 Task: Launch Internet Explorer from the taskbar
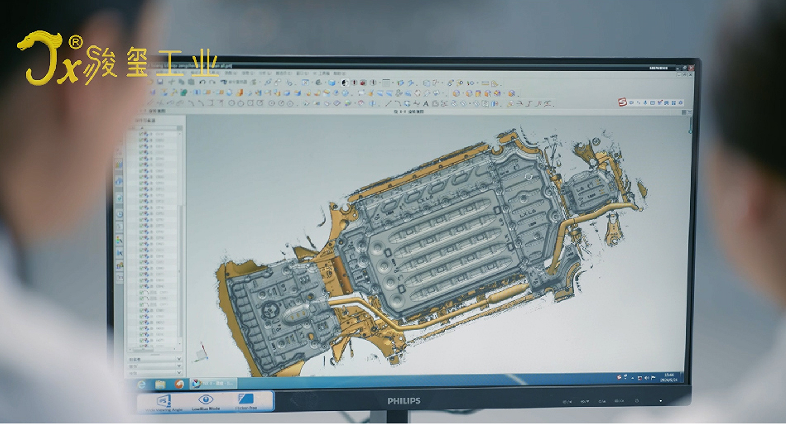click(x=142, y=384)
